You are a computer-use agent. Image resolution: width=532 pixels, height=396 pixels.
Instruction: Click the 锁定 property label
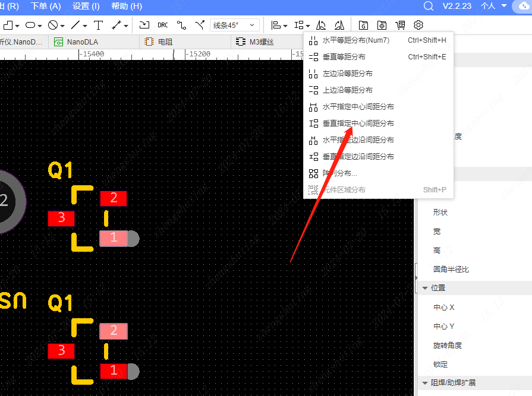pyautogui.click(x=440, y=365)
